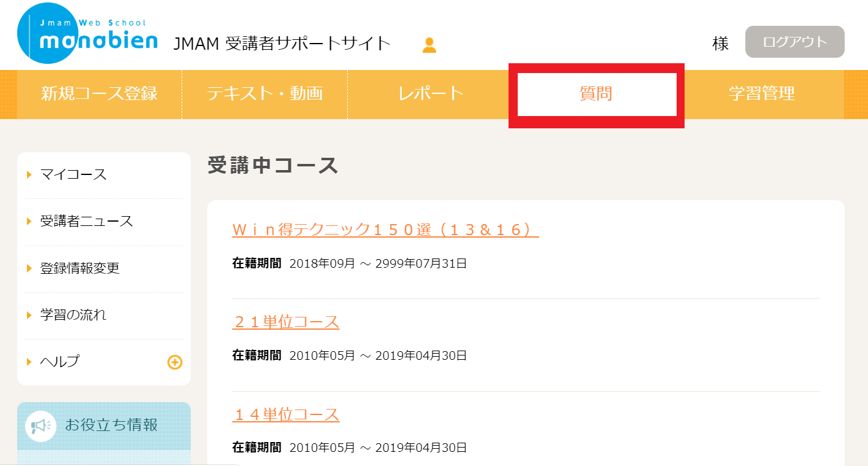Switch to the レポート tab
This screenshot has width=868, height=466.
pos(431,94)
